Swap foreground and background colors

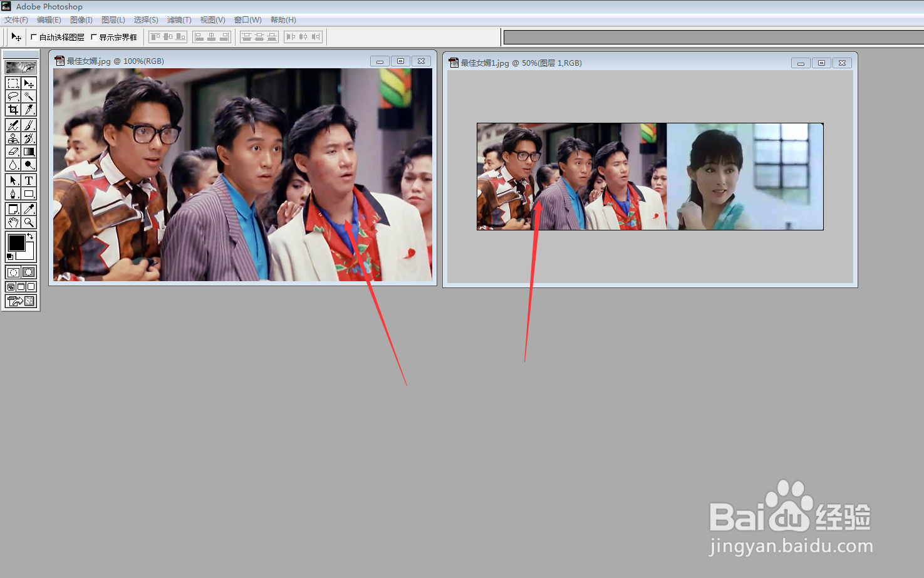coord(30,236)
